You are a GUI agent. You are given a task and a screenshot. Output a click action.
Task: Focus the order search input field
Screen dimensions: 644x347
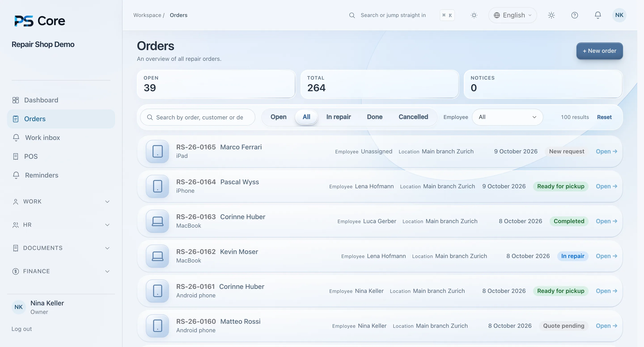click(x=197, y=117)
